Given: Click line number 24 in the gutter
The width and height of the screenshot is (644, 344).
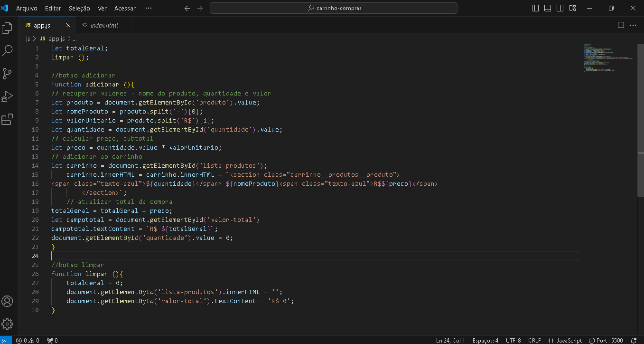Looking at the screenshot, I should click(35, 256).
